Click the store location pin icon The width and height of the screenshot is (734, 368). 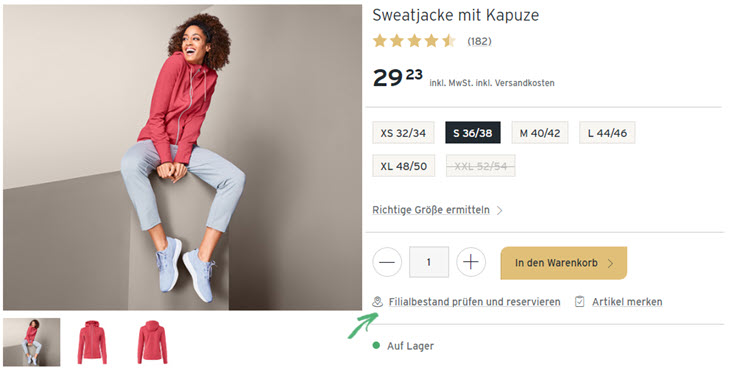[377, 302]
